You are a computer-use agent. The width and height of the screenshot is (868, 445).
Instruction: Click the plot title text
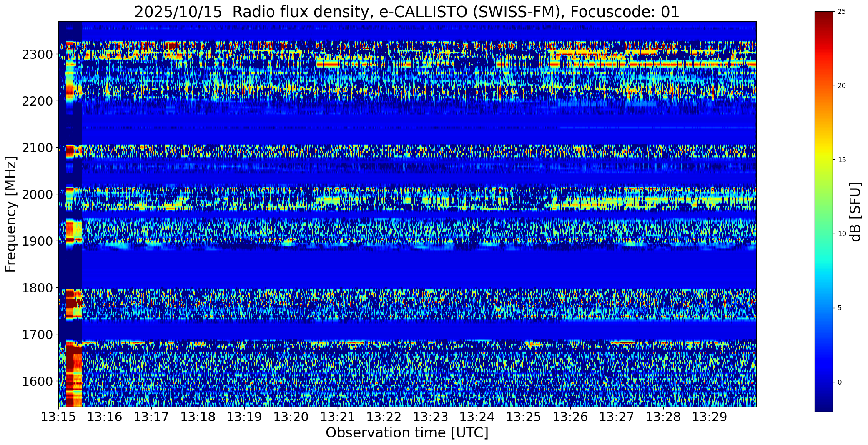click(407, 12)
